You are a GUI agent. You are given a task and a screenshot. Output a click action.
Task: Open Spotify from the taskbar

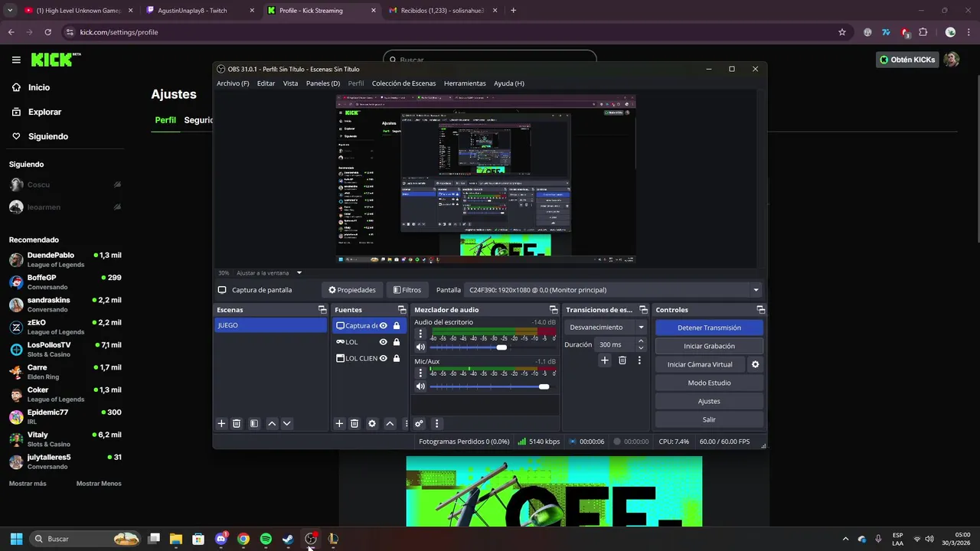266,539
